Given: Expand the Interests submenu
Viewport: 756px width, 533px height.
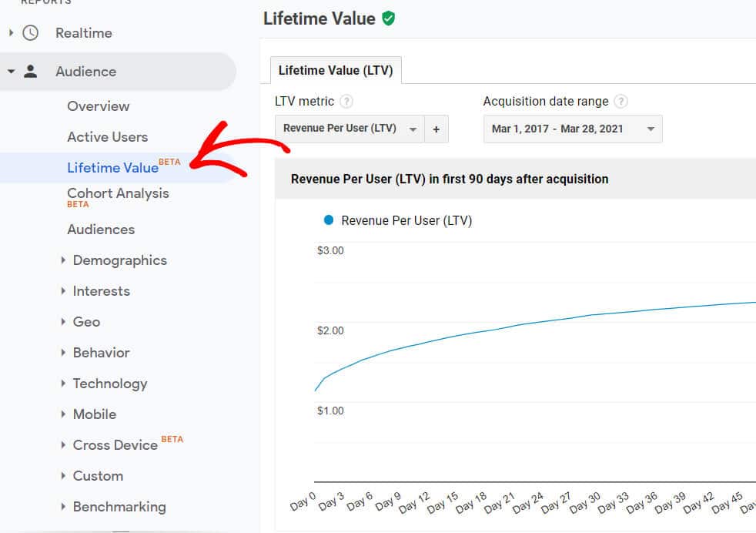Looking at the screenshot, I should click(63, 291).
